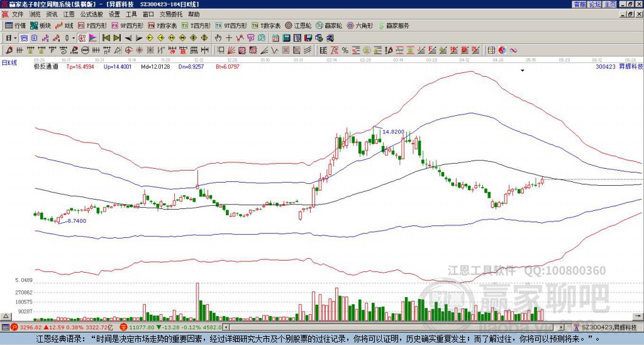
Task: Open the 帮助 menu
Action: coord(194,14)
